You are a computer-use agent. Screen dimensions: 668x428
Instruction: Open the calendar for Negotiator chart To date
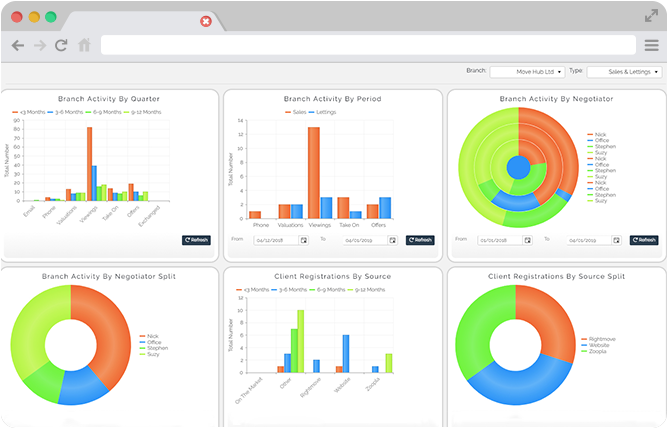click(x=616, y=241)
